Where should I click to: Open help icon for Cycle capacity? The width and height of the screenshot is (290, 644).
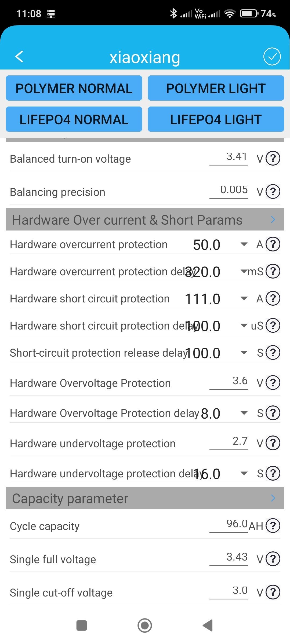point(273,526)
